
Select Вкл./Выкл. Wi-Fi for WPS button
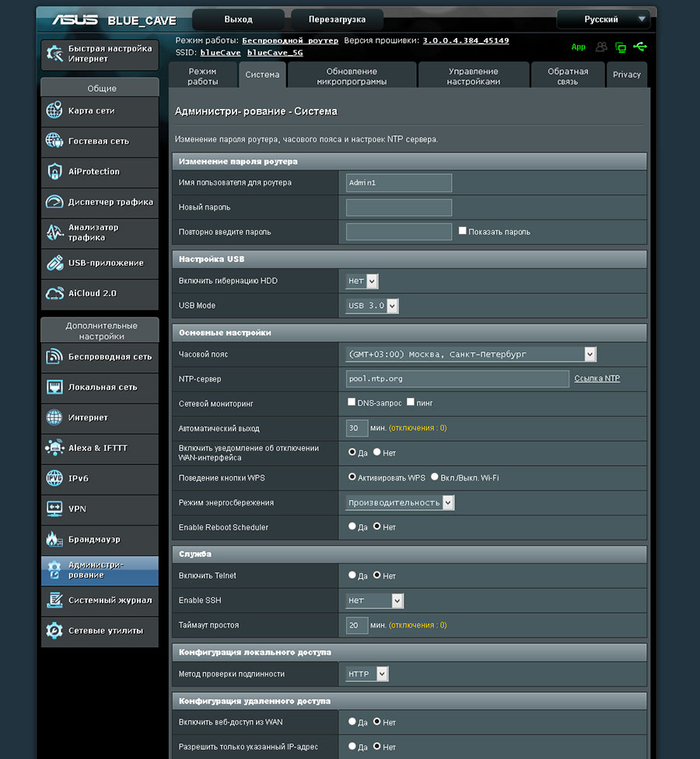pyautogui.click(x=435, y=477)
